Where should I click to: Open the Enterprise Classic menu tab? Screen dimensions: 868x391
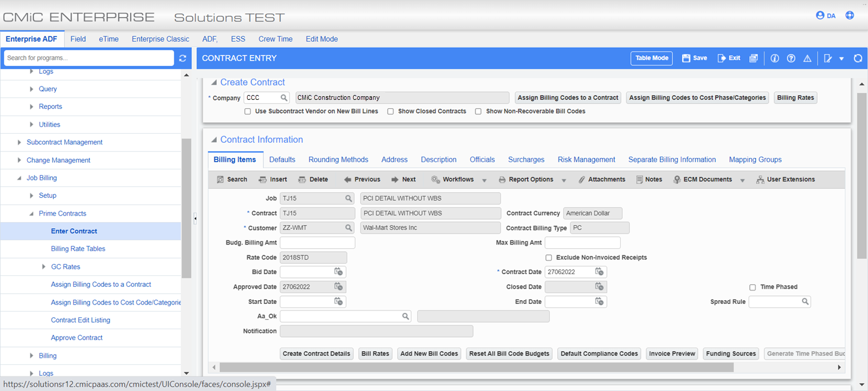[x=161, y=39]
